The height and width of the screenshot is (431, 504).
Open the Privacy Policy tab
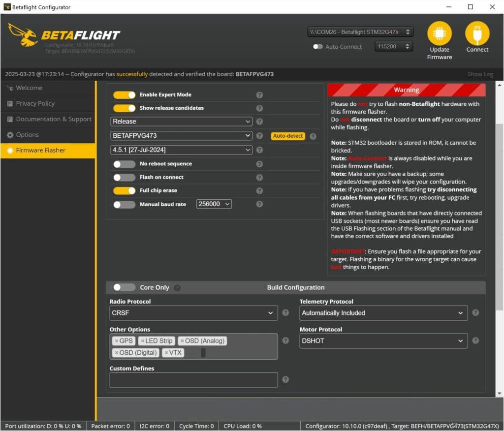point(48,103)
